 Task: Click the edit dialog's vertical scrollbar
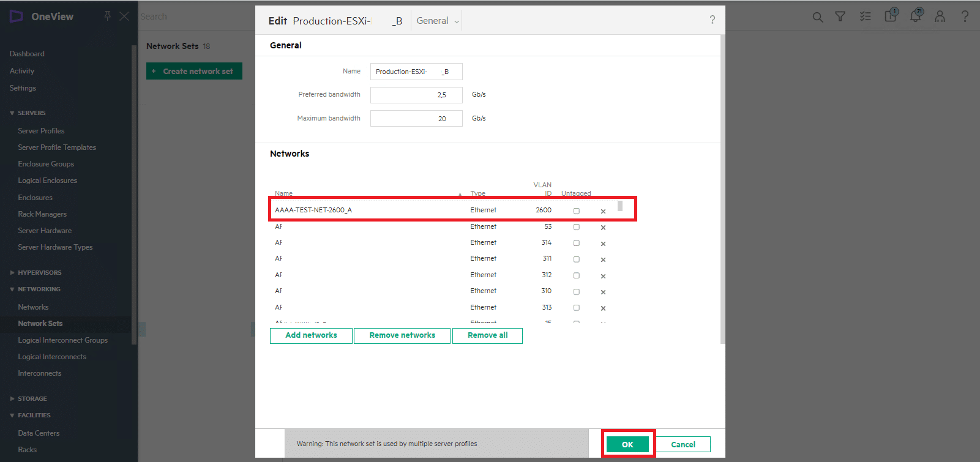723,190
